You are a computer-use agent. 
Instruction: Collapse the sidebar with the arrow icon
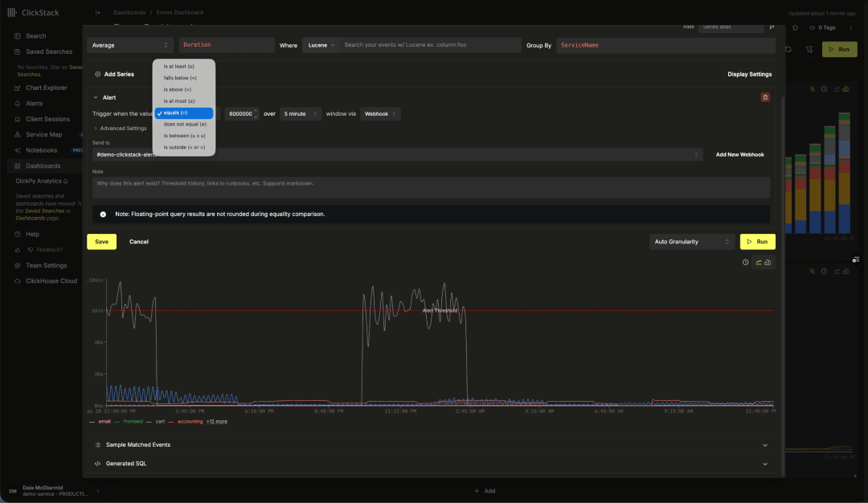pos(98,12)
